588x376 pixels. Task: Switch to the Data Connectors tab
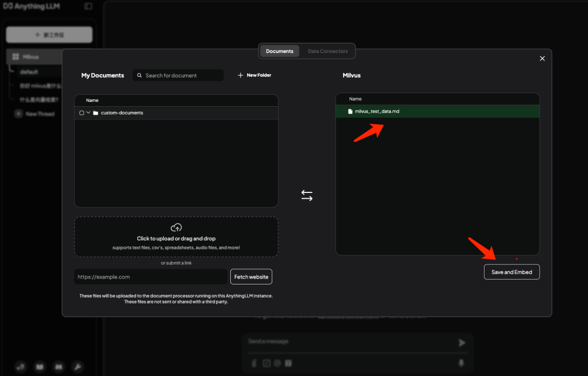coord(328,51)
